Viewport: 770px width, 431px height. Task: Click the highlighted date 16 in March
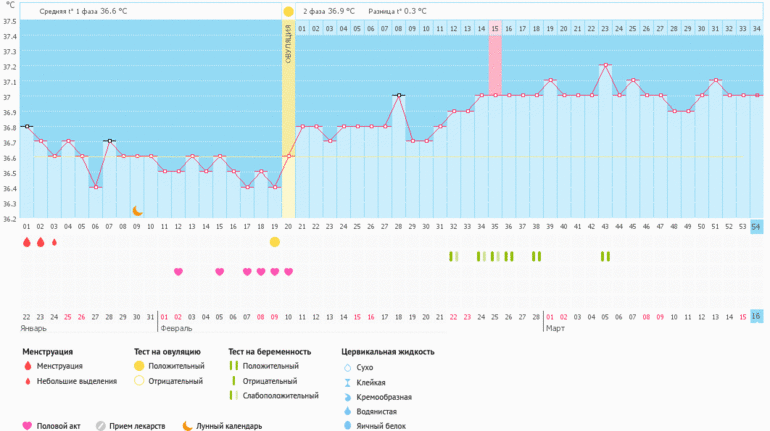click(757, 316)
